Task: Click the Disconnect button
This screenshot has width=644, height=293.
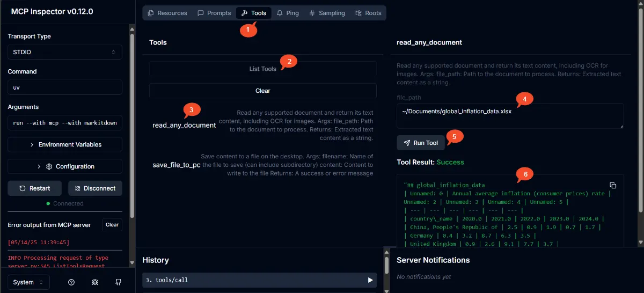Action: click(95, 188)
